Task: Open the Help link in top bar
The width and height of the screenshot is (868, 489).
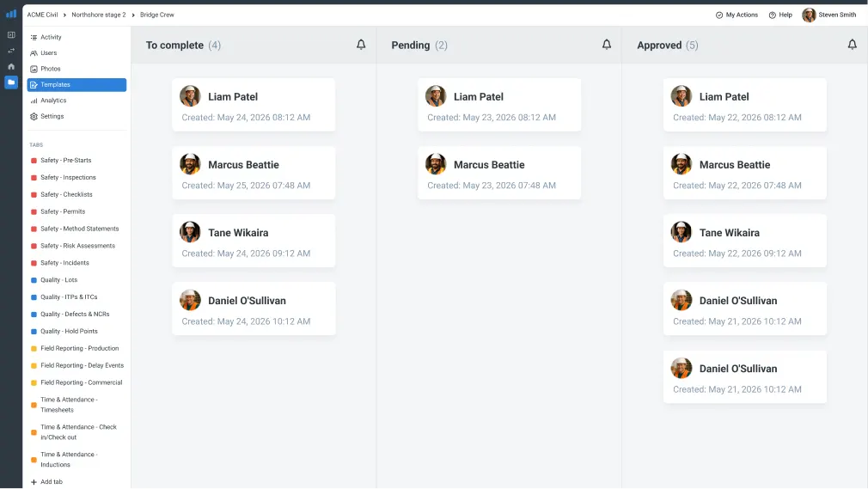Action: (x=780, y=15)
